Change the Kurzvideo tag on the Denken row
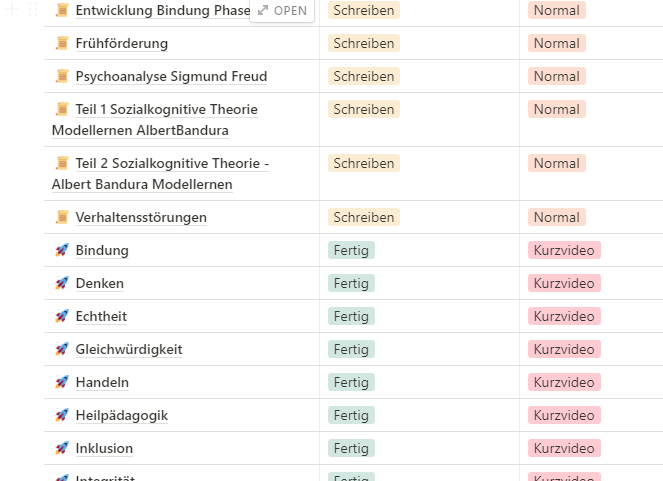 pos(564,283)
